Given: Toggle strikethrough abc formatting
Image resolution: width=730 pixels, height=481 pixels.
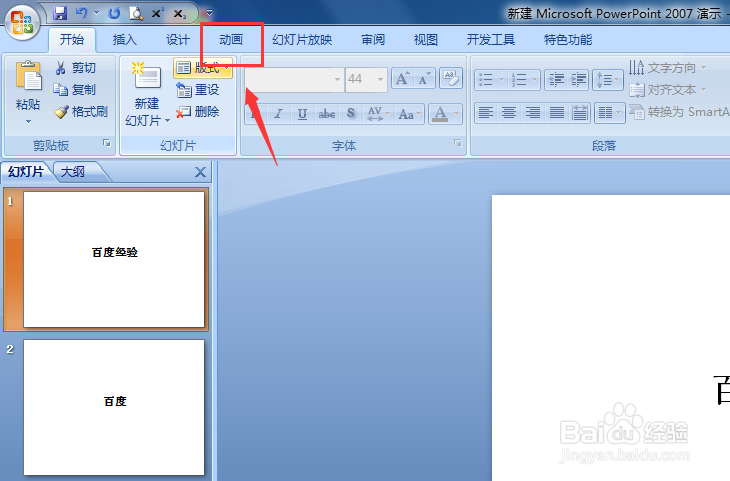Looking at the screenshot, I should (326, 114).
